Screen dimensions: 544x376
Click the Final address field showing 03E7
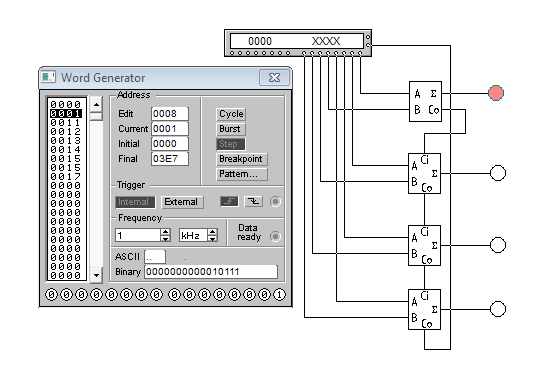(170, 159)
